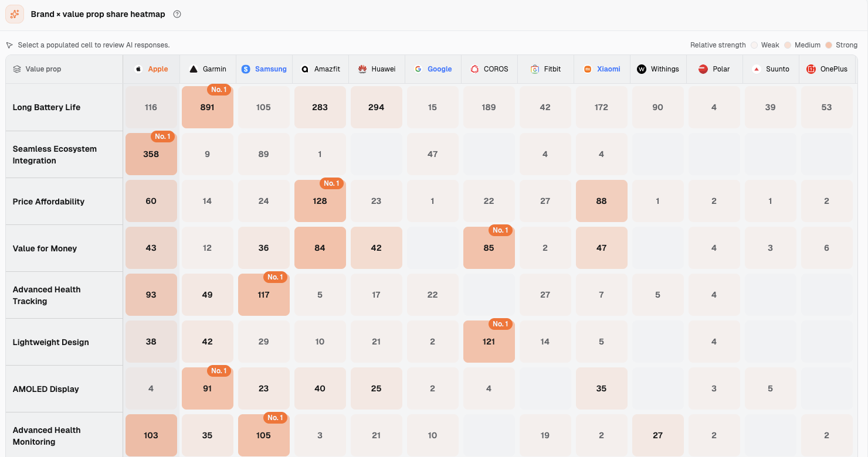Image resolution: width=868 pixels, height=457 pixels.
Task: Open the Advanced Health Tracking row label
Action: [46, 295]
